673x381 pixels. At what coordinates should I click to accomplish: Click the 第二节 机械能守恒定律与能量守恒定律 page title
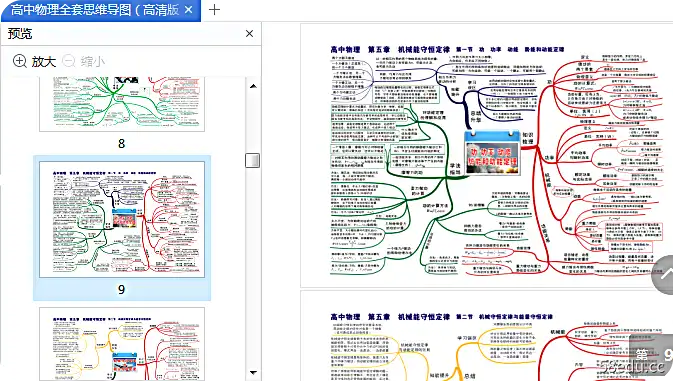[442, 317]
